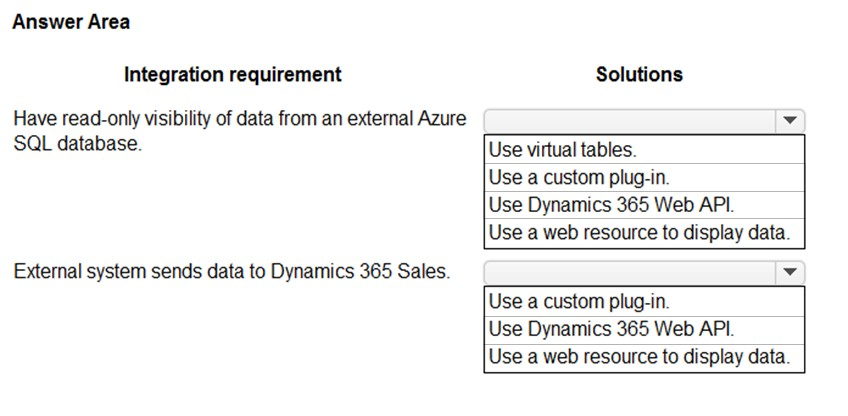The image size is (848, 416).
Task: Click the 'Integration requirement' column header
Action: tap(233, 74)
